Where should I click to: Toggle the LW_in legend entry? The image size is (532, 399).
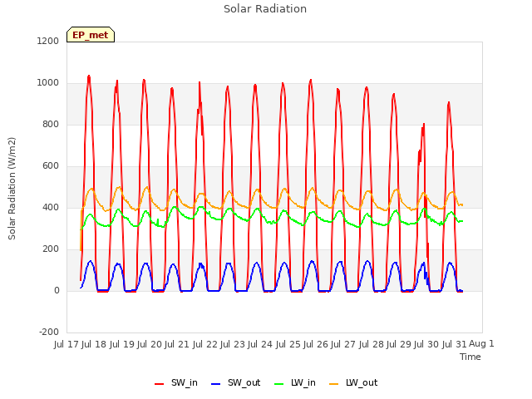tap(295, 382)
